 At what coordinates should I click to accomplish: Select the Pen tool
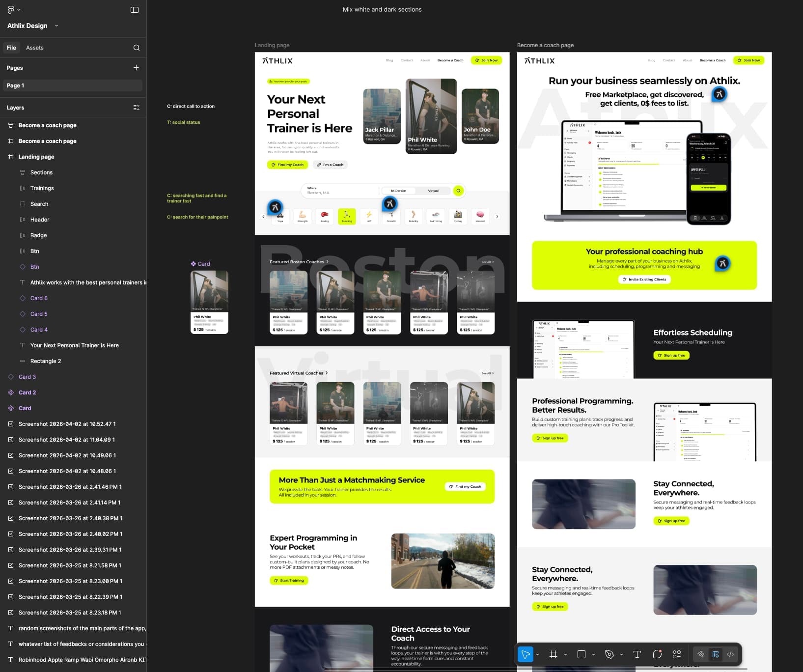(609, 654)
